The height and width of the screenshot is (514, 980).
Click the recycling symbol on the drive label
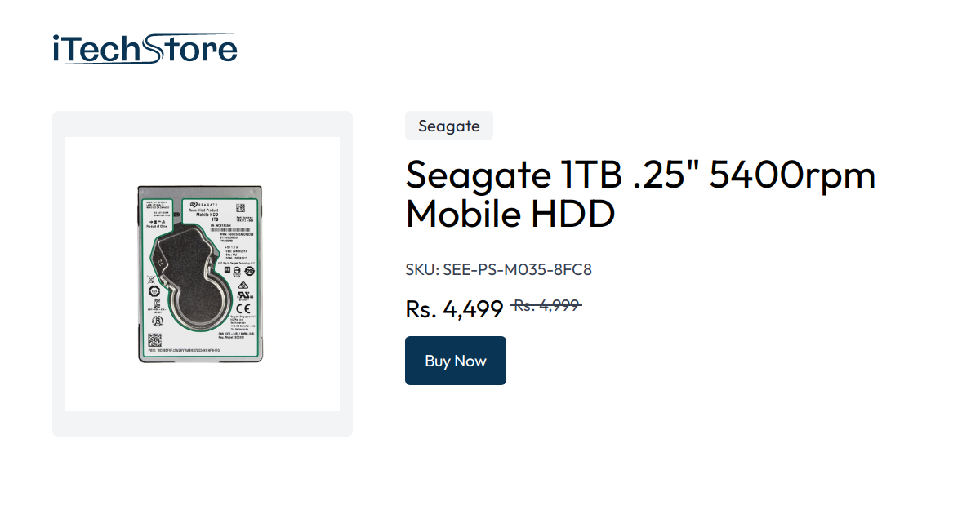243,284
